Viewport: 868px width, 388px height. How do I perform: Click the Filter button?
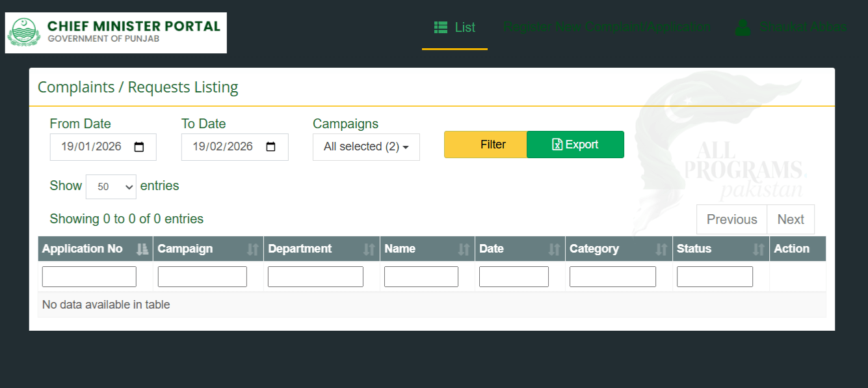pyautogui.click(x=485, y=144)
